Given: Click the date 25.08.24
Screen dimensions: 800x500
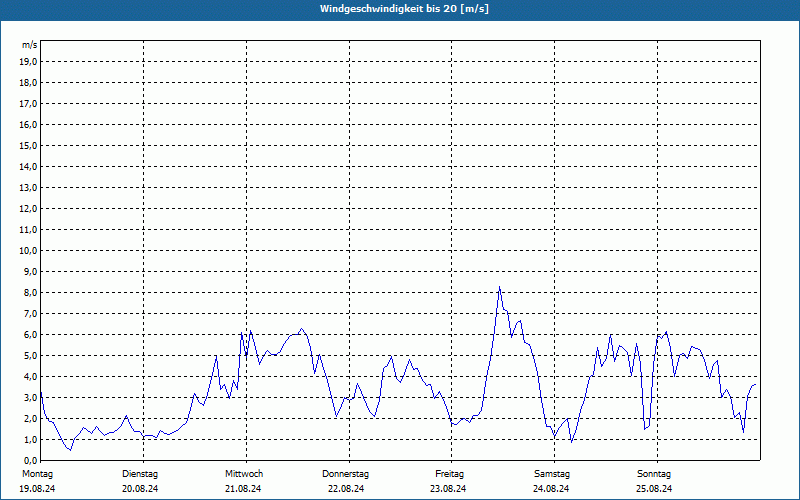Looking at the screenshot, I should 654,489.
